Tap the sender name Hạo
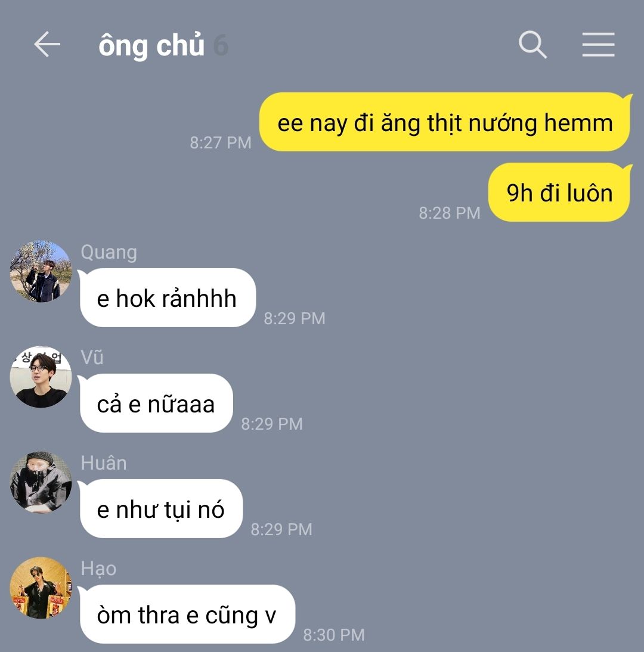The width and height of the screenshot is (644, 652). 98,569
